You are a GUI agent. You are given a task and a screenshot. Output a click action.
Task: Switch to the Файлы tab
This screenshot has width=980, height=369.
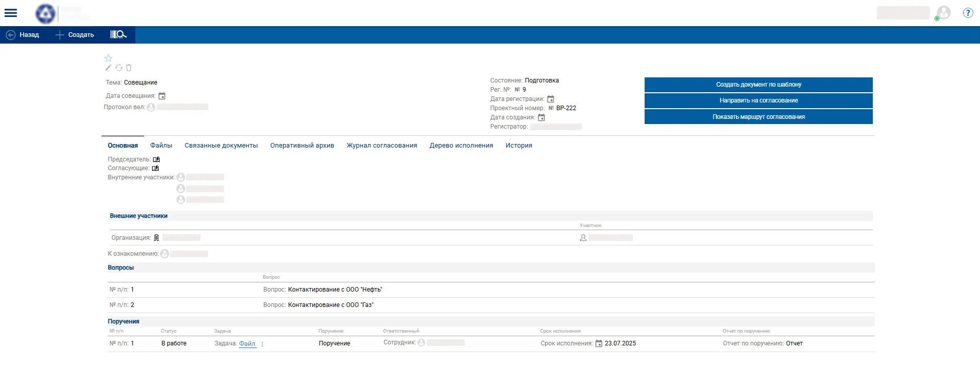(161, 146)
